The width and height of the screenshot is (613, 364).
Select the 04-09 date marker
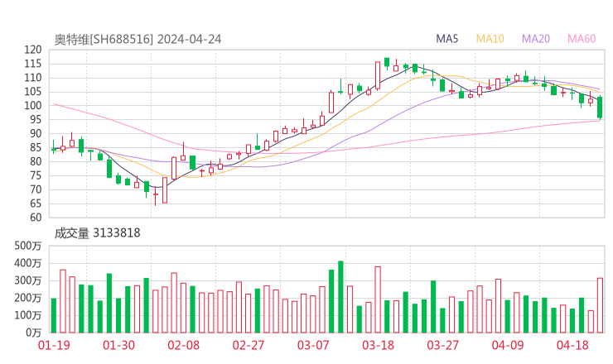pos(507,346)
